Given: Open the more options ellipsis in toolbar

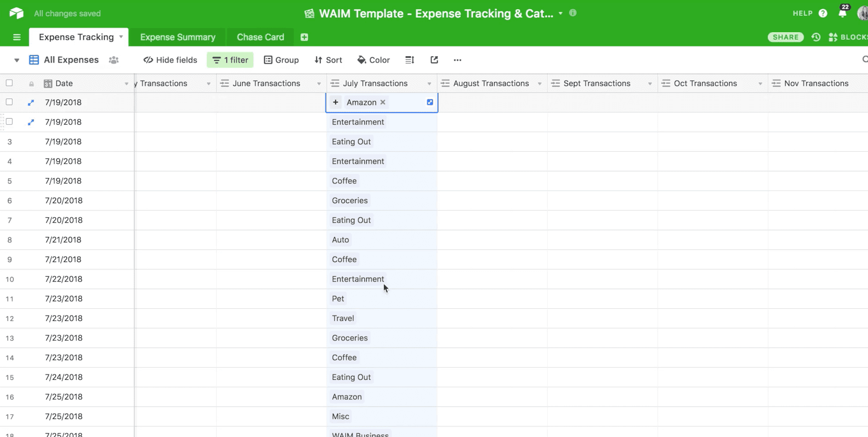Looking at the screenshot, I should pos(457,60).
